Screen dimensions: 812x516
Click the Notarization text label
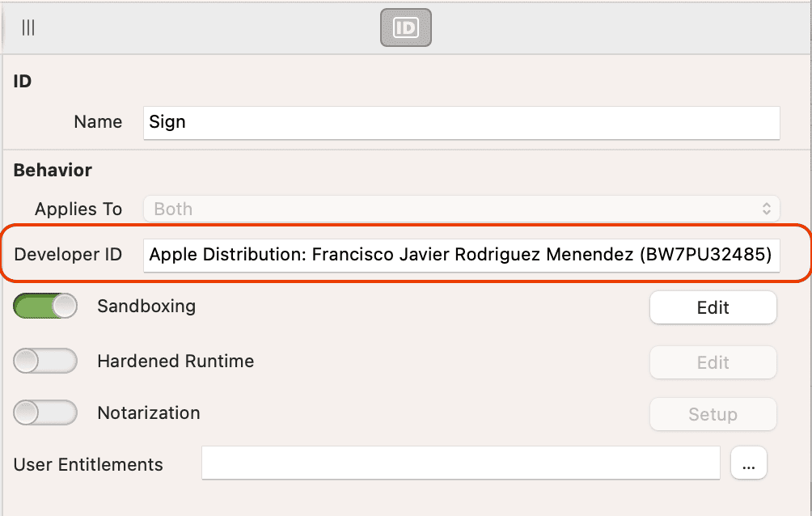149,413
